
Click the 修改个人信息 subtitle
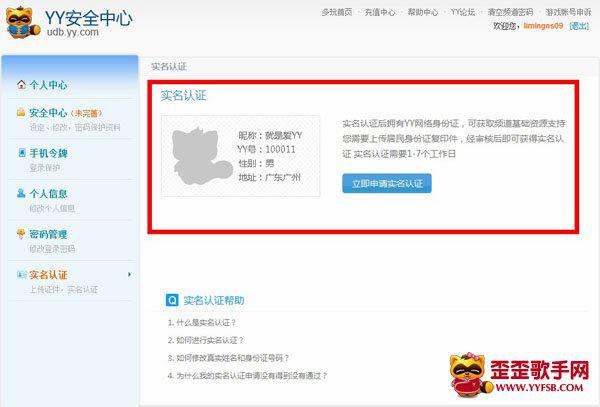[52, 208]
